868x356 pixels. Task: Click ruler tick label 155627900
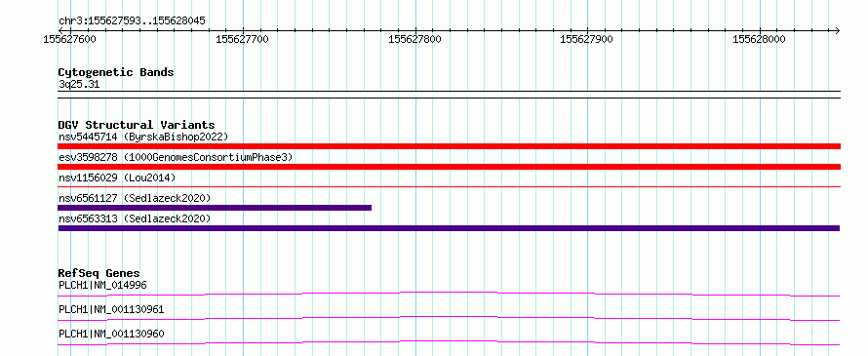(587, 39)
